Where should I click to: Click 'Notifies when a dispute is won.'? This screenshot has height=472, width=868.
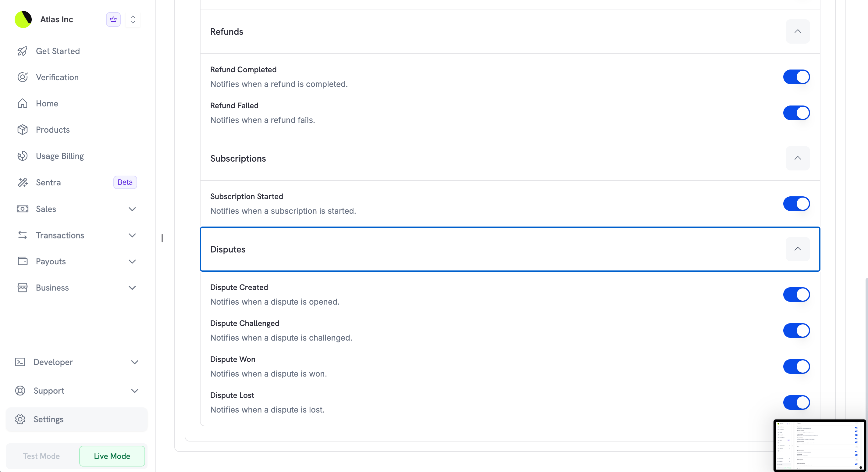[x=269, y=374]
